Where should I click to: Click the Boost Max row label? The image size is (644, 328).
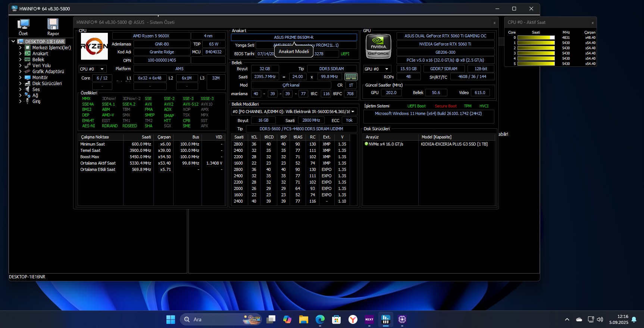pyautogui.click(x=90, y=157)
